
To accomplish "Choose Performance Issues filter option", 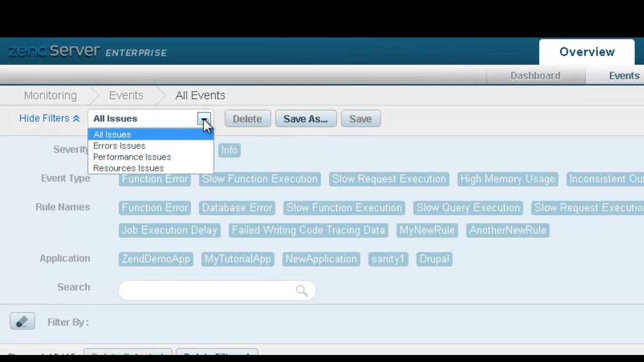I will 151,157.
